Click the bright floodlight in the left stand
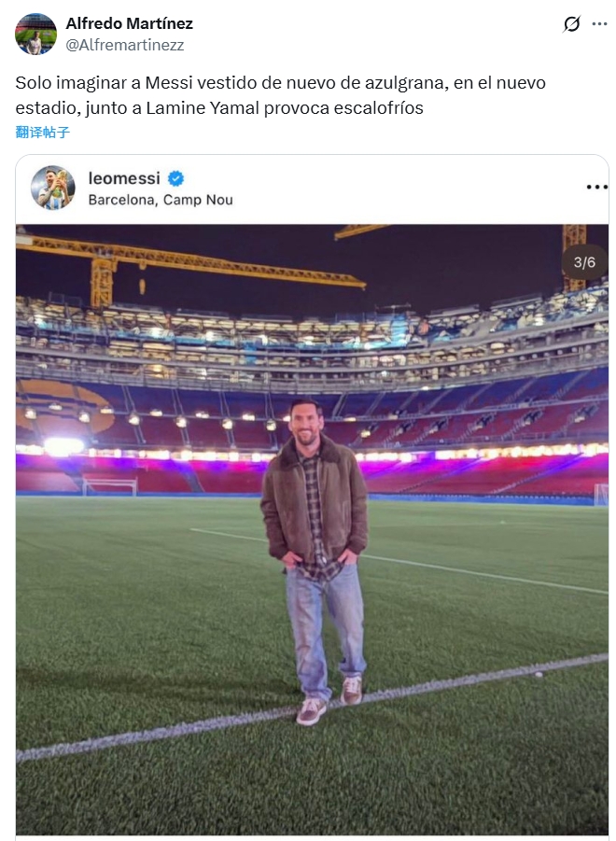The image size is (616, 841). [62, 446]
